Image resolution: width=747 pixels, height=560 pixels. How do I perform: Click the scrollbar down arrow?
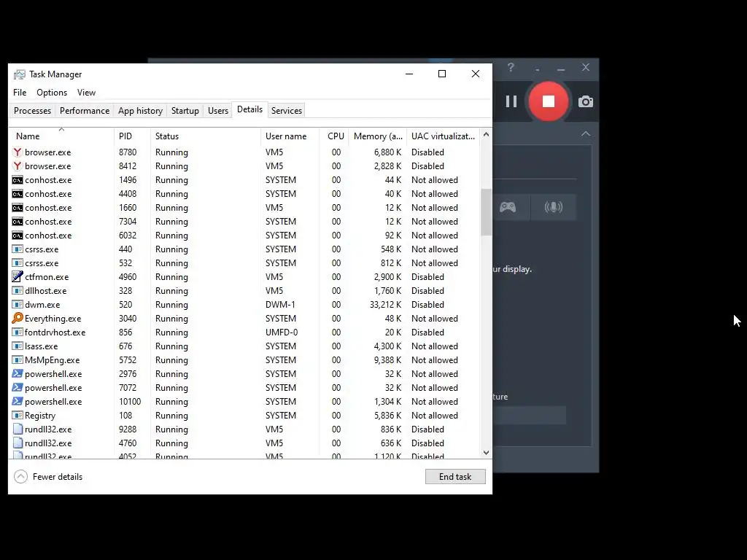(486, 453)
